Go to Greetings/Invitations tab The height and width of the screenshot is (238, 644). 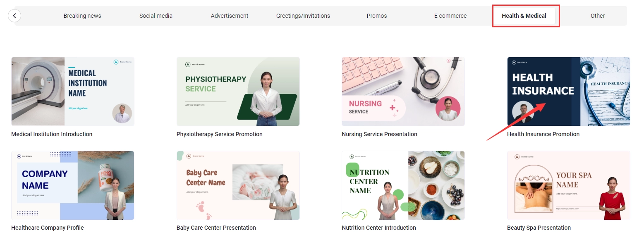(x=303, y=16)
